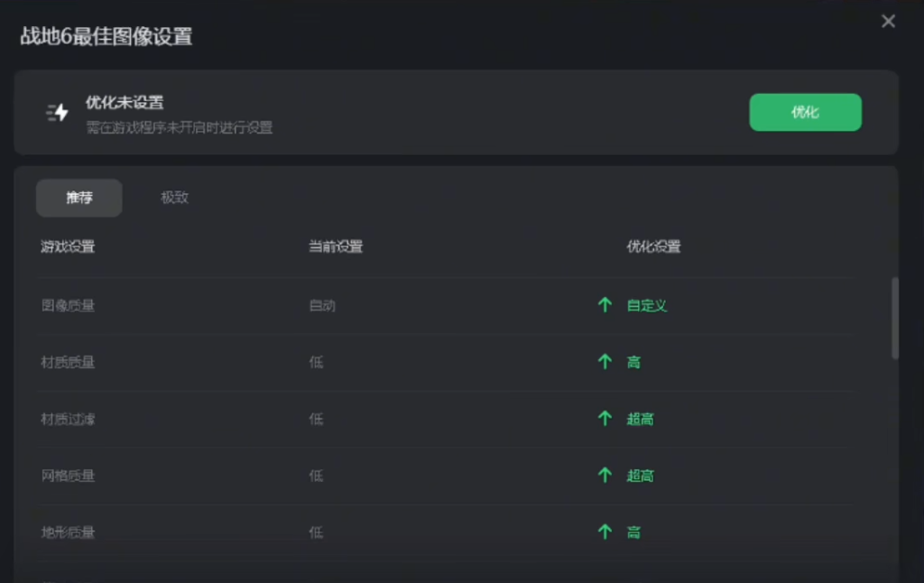This screenshot has height=583, width=924.
Task: Switch to the 推荐 tab
Action: click(79, 198)
